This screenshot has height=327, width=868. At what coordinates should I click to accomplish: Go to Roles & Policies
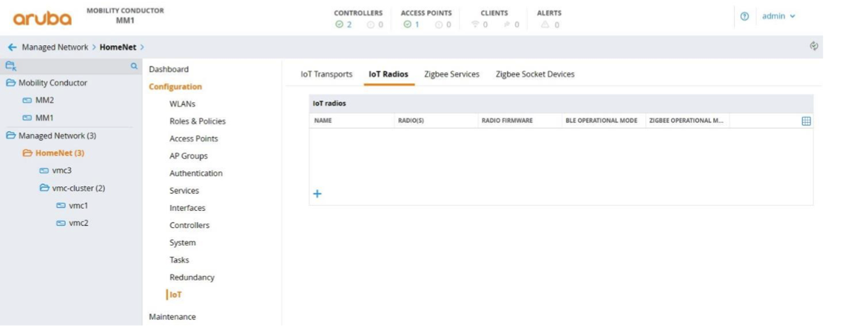click(197, 121)
